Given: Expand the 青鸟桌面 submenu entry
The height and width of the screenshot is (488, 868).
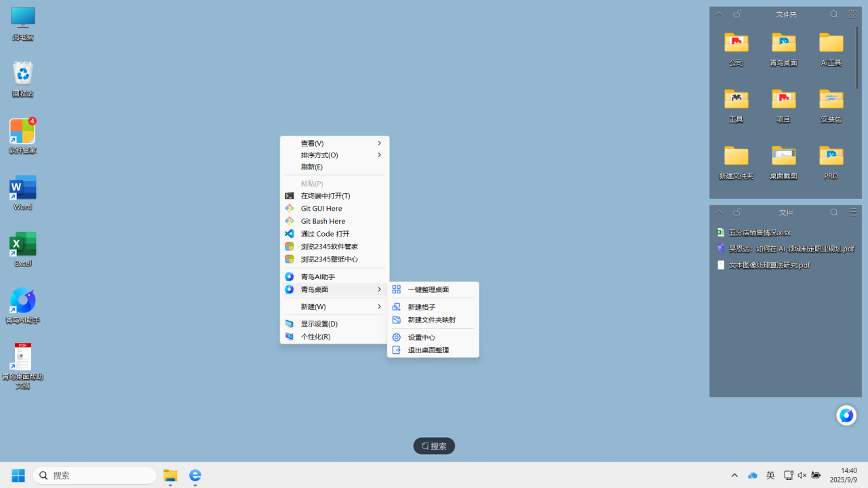Looking at the screenshot, I should pyautogui.click(x=335, y=289).
